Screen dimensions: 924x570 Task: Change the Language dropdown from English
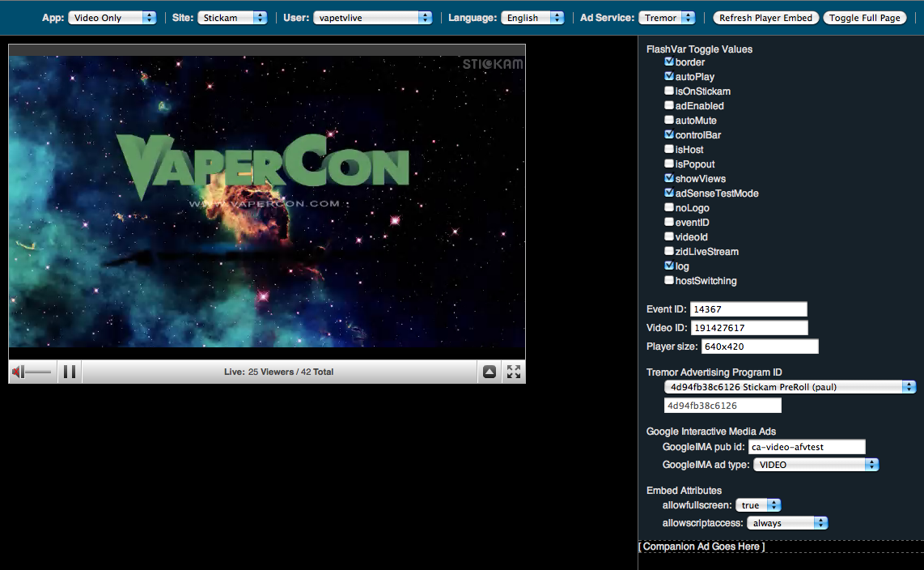click(x=532, y=18)
